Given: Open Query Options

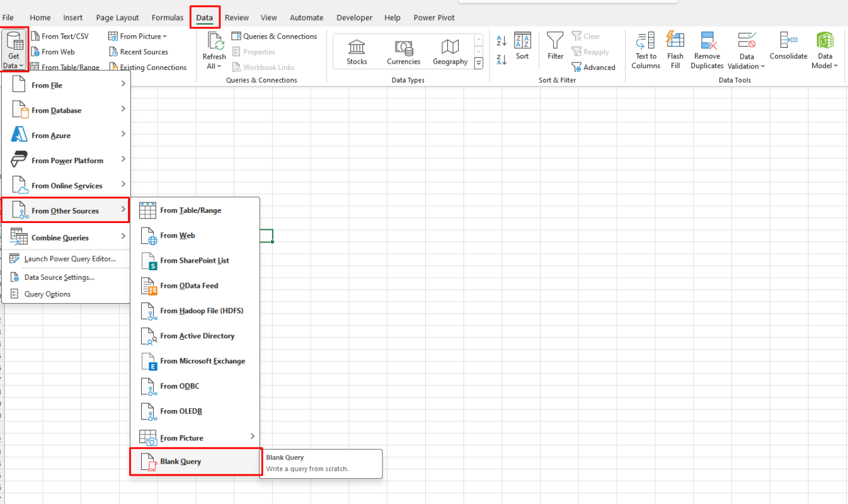Looking at the screenshot, I should pos(66,294).
